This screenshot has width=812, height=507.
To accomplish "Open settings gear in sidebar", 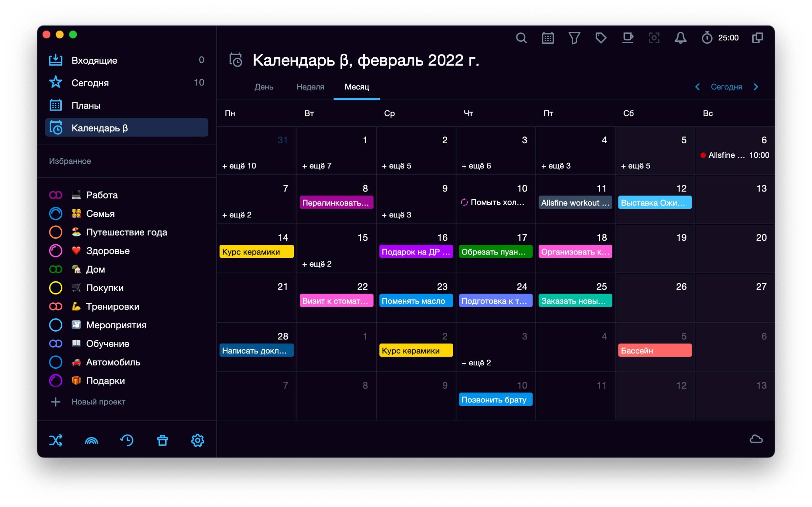I will point(198,440).
